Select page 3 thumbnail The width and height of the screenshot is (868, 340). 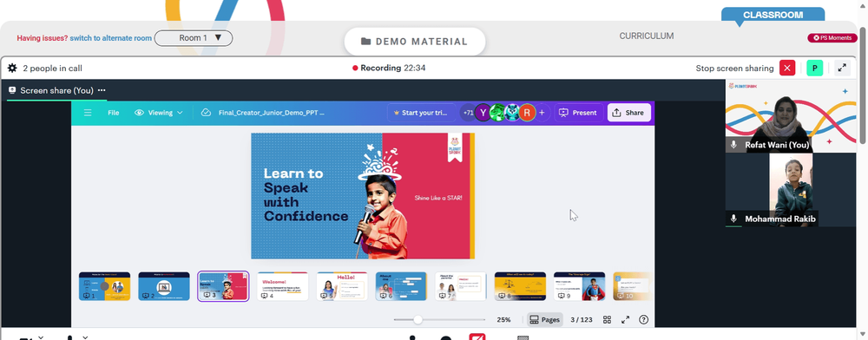click(x=223, y=286)
